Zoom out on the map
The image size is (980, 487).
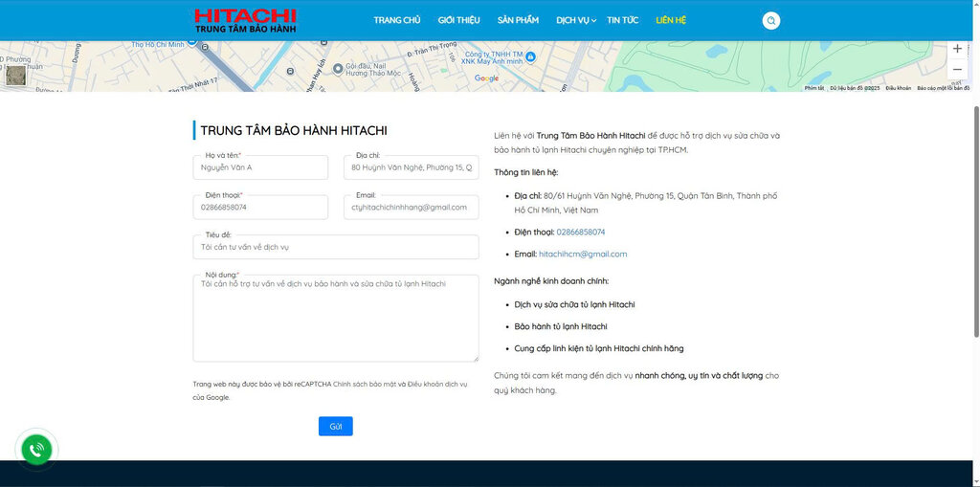pyautogui.click(x=957, y=70)
